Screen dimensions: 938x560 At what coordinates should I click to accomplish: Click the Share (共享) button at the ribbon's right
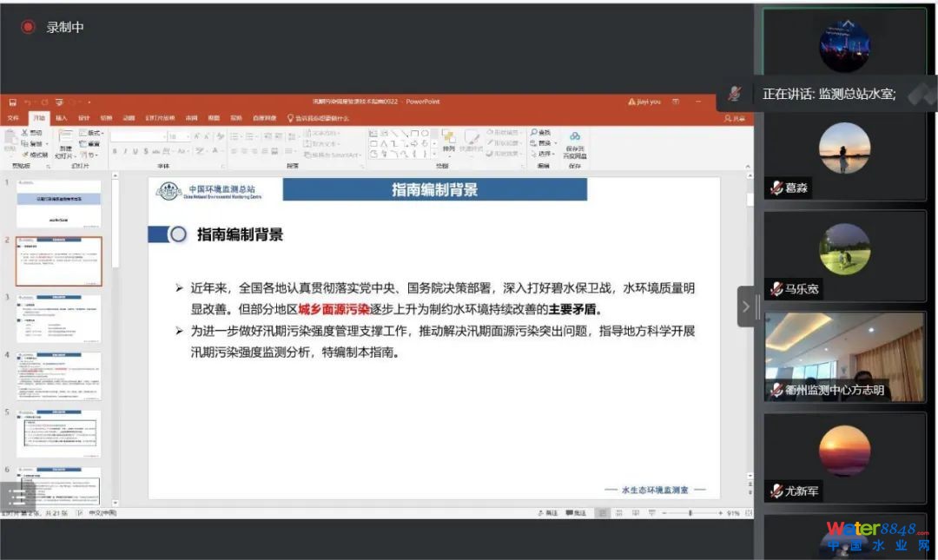click(736, 118)
